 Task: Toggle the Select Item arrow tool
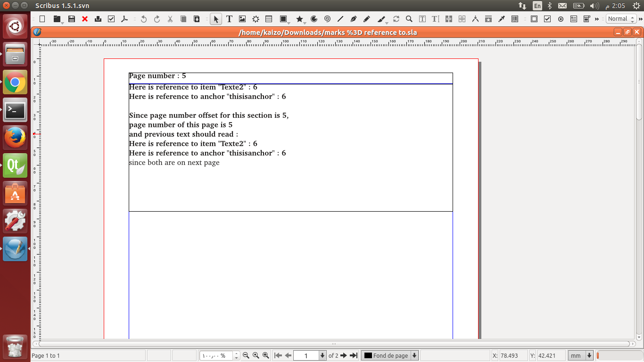pos(216,19)
